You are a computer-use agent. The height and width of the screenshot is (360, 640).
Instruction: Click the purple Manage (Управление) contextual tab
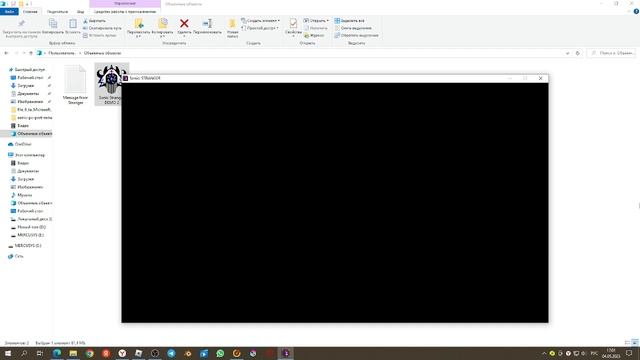coord(125,4)
